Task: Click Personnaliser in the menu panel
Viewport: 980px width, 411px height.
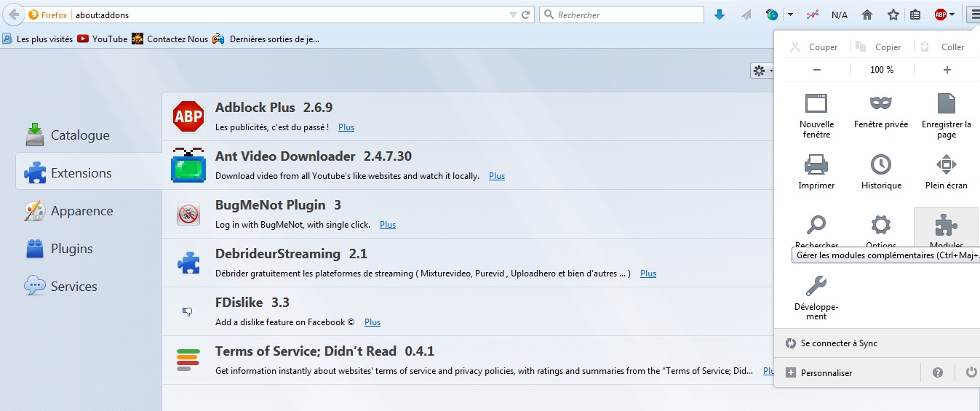Action: pyautogui.click(x=820, y=372)
